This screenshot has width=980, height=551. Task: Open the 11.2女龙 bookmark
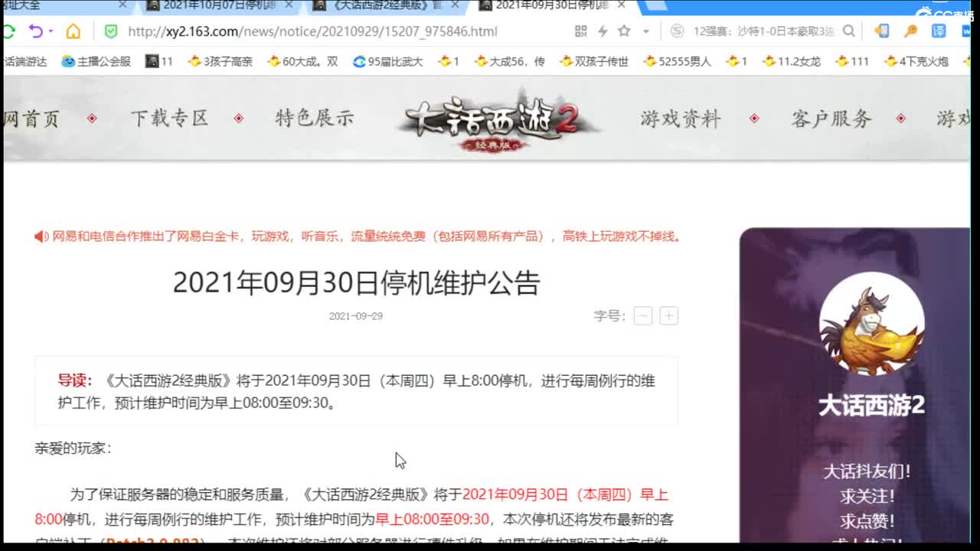coord(793,61)
